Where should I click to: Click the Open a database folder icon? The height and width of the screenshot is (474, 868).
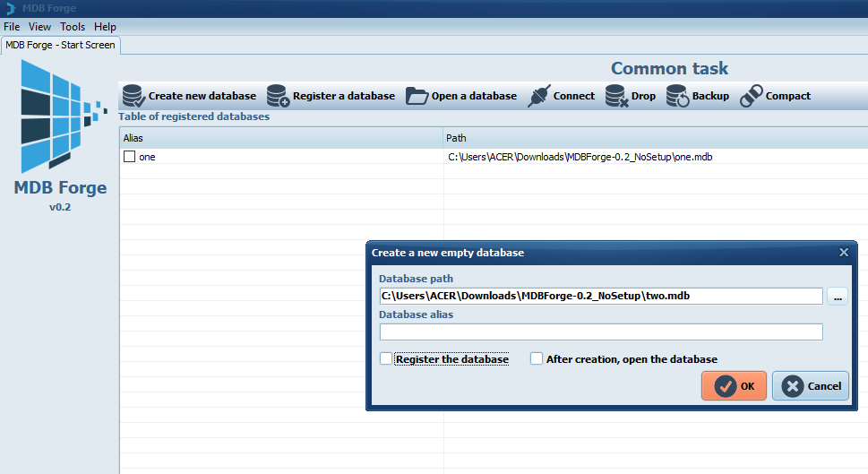click(x=417, y=96)
